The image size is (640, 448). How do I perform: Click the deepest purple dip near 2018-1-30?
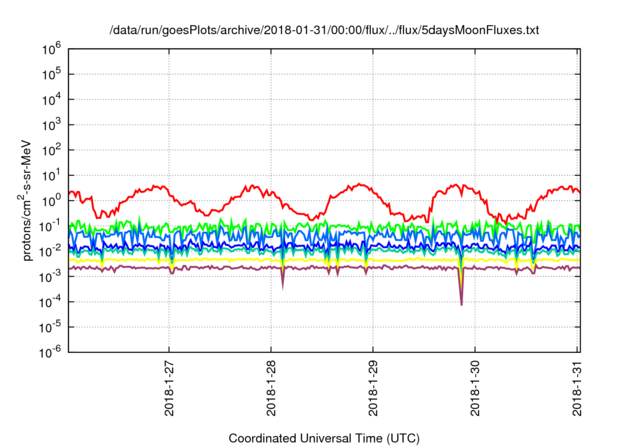click(x=462, y=290)
